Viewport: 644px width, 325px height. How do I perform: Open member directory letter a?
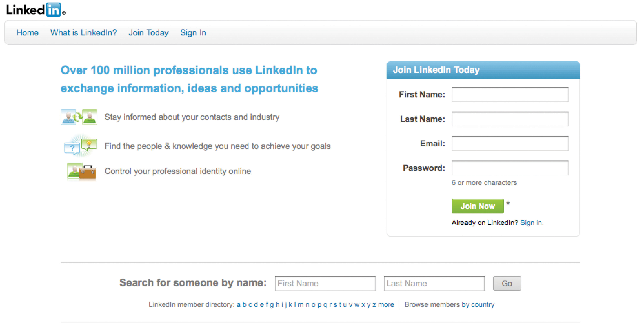pyautogui.click(x=239, y=305)
